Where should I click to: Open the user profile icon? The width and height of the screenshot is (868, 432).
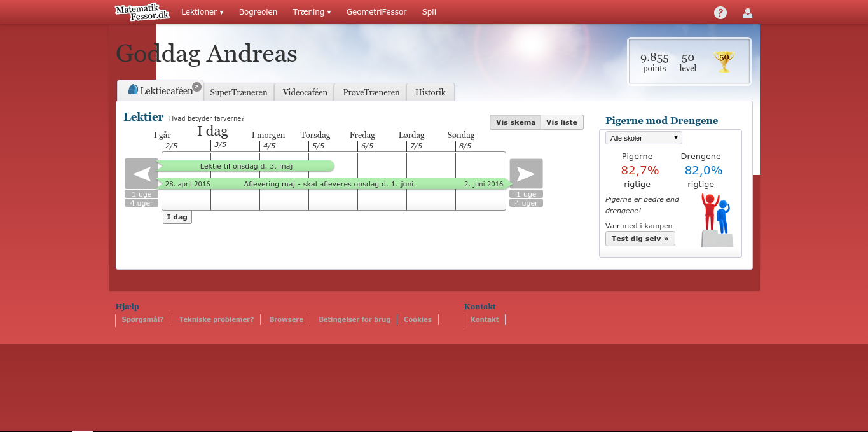[x=747, y=12]
